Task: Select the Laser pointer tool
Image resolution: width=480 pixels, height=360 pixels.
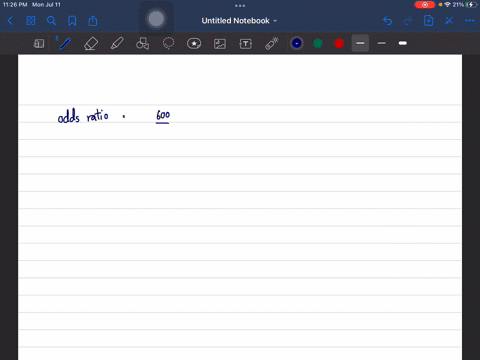Action: point(272,44)
